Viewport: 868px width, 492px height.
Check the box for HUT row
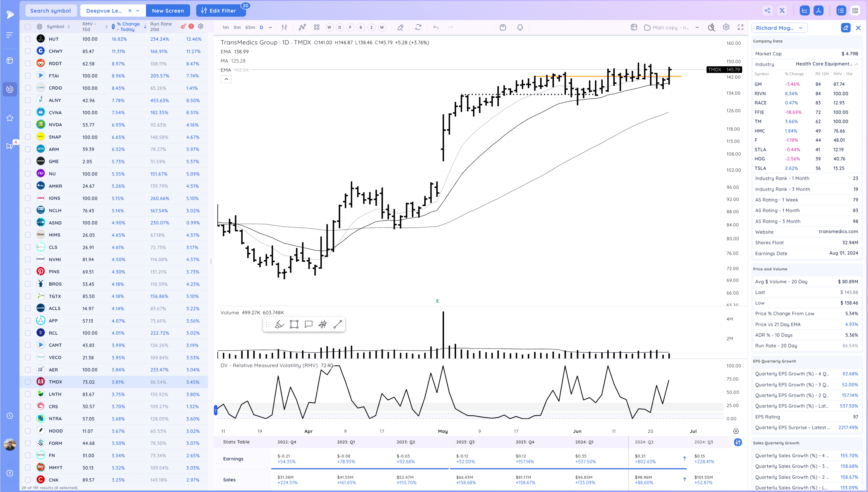[x=28, y=39]
